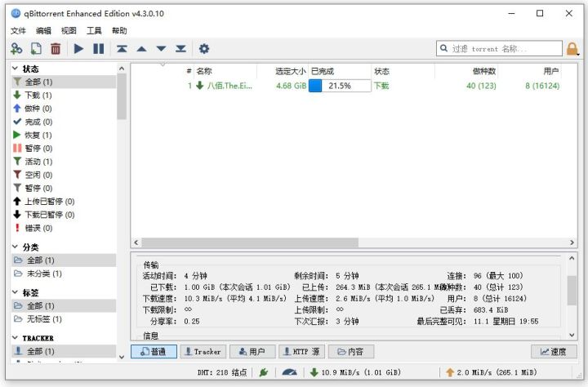The height and width of the screenshot is (387, 588).
Task: Click the 速度 speed graph button
Action: point(554,352)
